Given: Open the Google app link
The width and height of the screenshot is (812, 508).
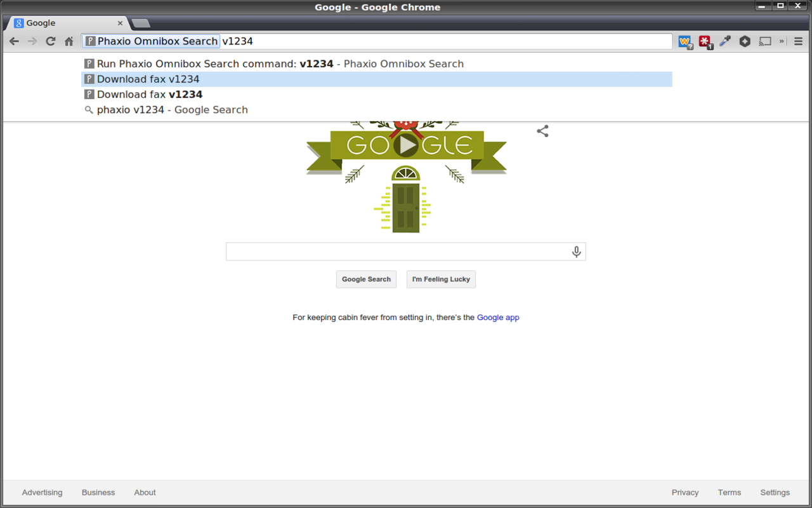Looking at the screenshot, I should (x=498, y=317).
